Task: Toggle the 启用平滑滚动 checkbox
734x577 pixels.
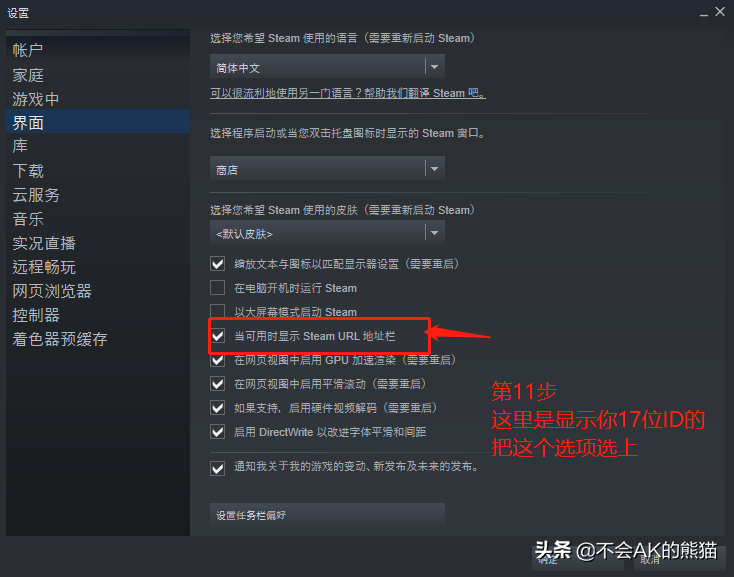Action: pyautogui.click(x=218, y=384)
